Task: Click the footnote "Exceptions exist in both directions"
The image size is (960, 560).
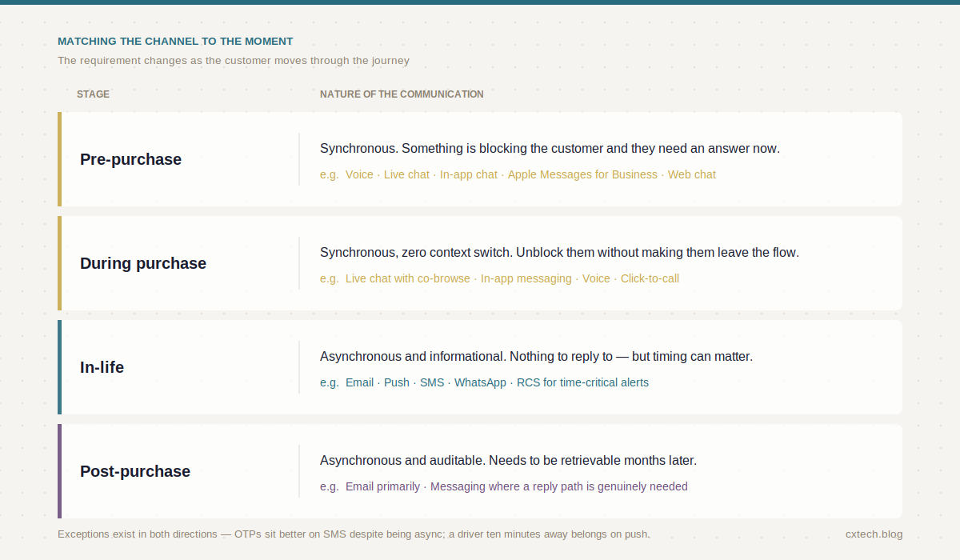Action: pyautogui.click(x=138, y=534)
